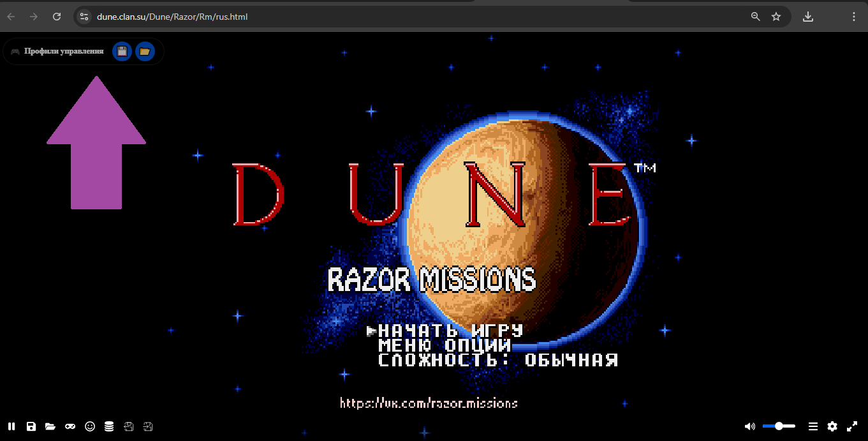The width and height of the screenshot is (868, 441).
Task: Pause the emulator with the pause button
Action: coord(11,426)
